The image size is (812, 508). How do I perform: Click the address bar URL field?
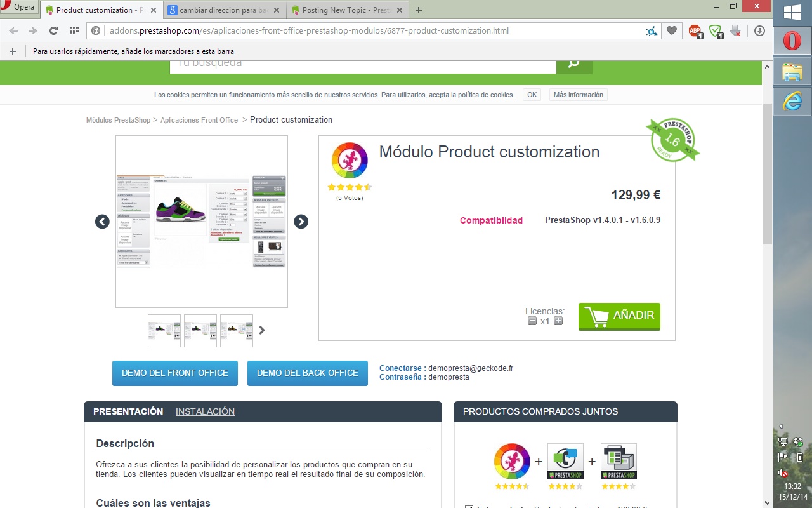[373, 30]
